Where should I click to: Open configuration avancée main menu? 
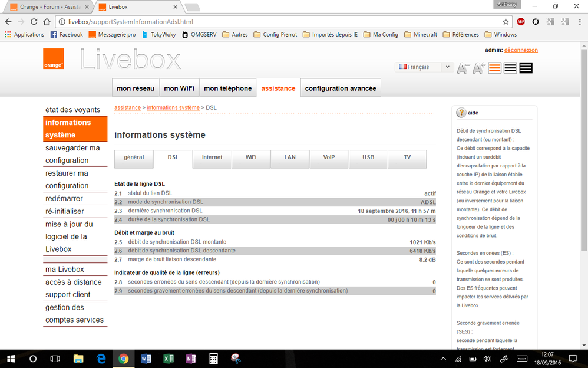(341, 88)
